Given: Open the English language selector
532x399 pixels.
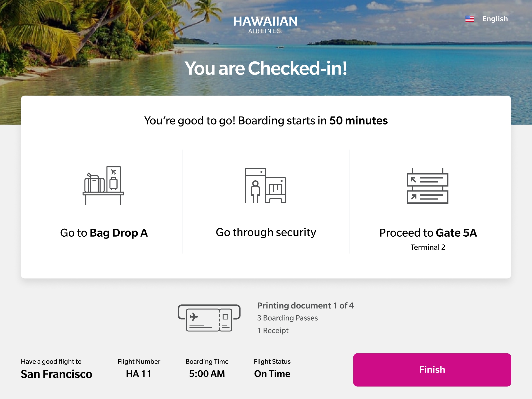Looking at the screenshot, I should click(x=495, y=19).
